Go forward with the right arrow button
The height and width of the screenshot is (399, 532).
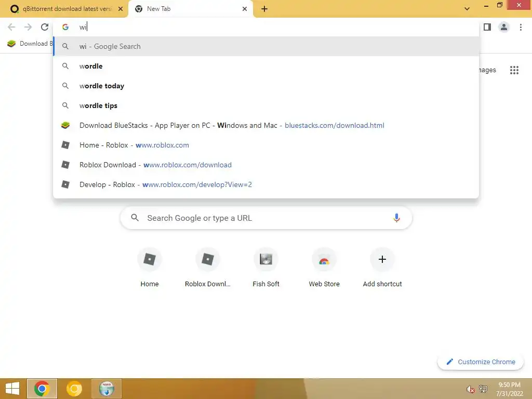pos(28,27)
